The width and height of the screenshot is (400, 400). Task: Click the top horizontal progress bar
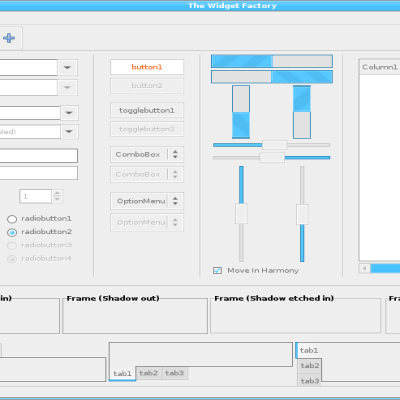click(272, 61)
